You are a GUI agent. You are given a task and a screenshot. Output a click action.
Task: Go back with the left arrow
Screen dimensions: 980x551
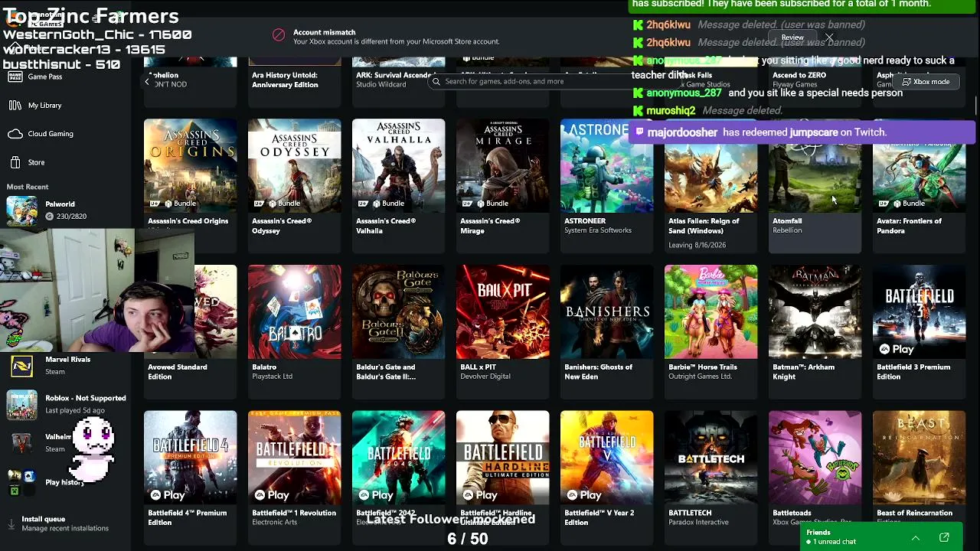click(147, 81)
